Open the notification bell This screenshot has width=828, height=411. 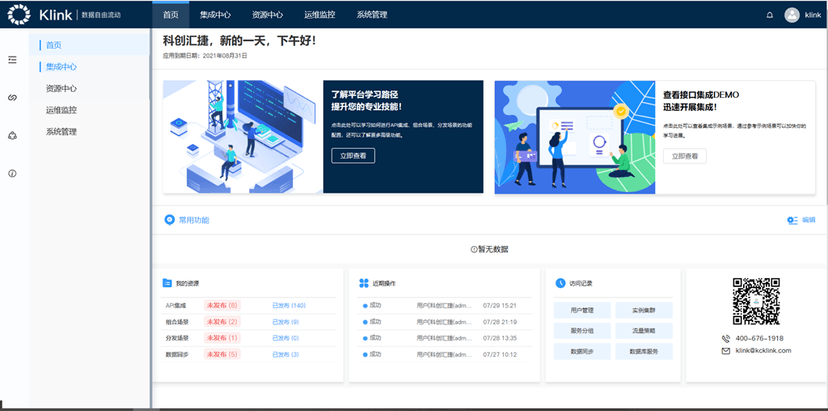769,15
